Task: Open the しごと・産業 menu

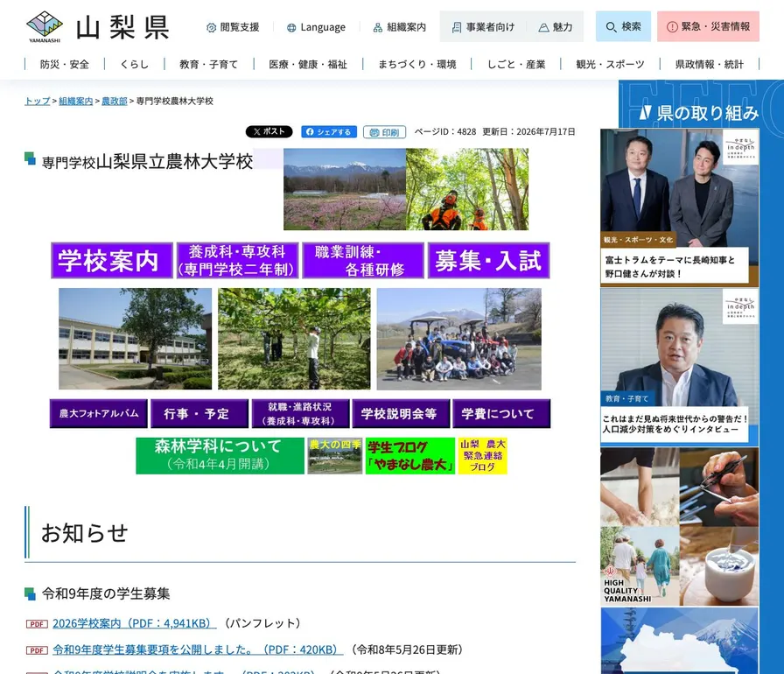Action: 516,65
